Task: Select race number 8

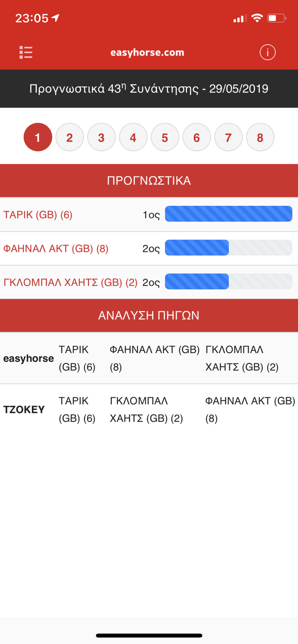Action: (x=260, y=137)
